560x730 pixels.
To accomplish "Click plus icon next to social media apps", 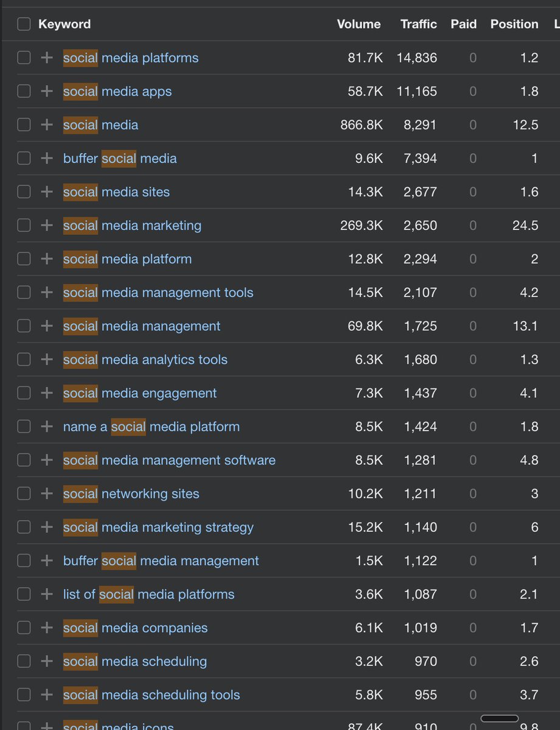I will pyautogui.click(x=47, y=91).
